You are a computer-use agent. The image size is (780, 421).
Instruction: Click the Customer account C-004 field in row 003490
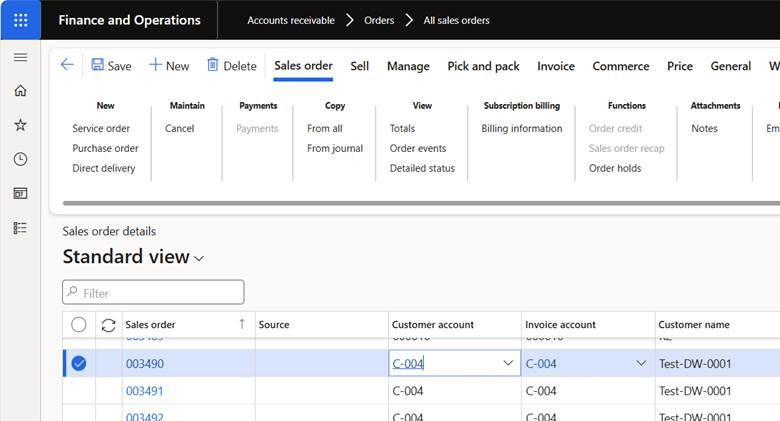455,363
